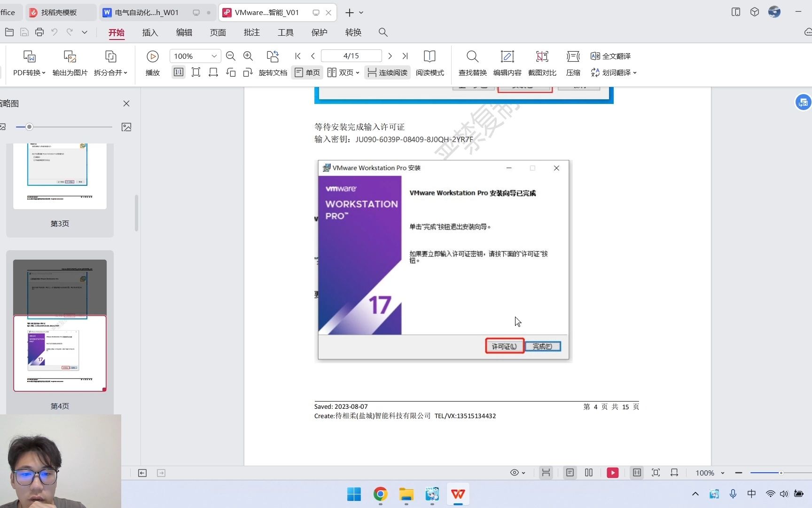The width and height of the screenshot is (812, 508).
Task: Toggle status bar single page icon
Action: click(570, 473)
